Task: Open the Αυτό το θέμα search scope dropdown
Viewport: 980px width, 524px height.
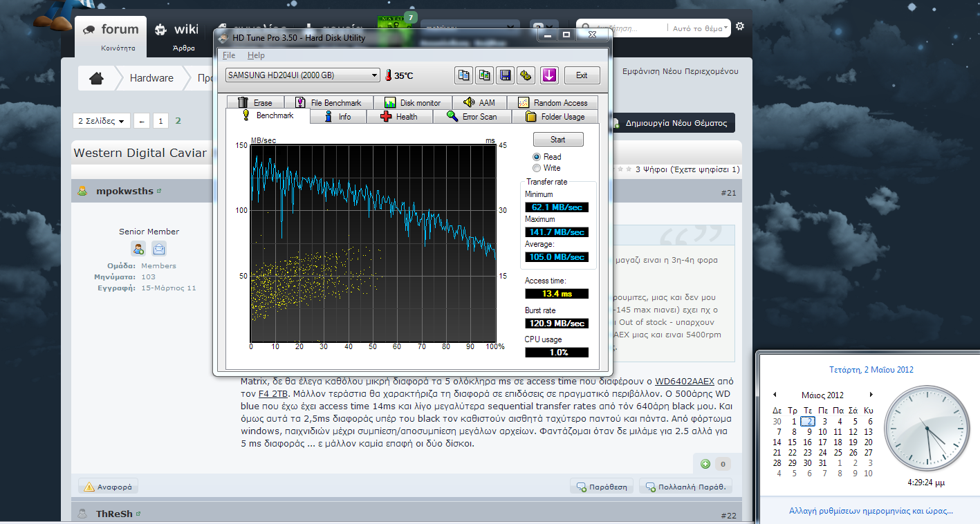Action: coord(700,28)
